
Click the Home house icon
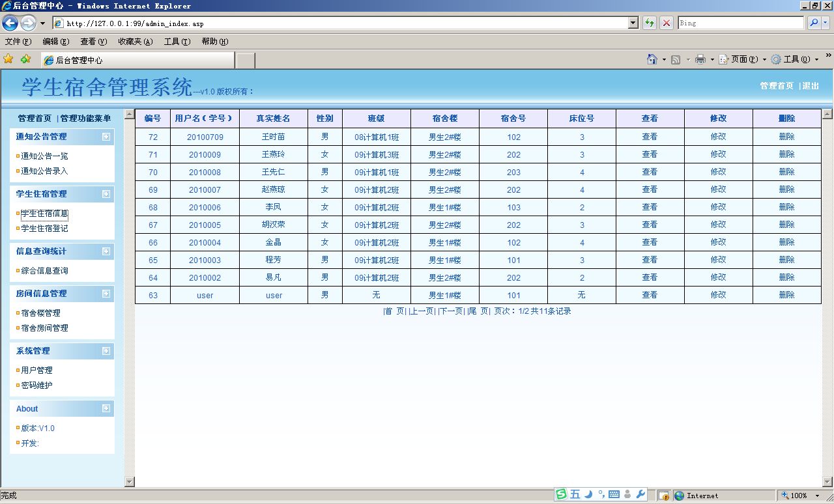pyautogui.click(x=652, y=59)
